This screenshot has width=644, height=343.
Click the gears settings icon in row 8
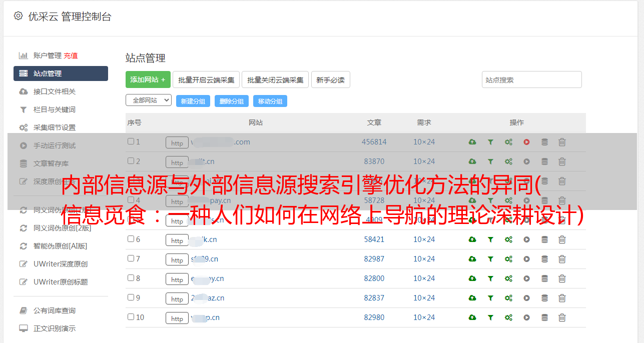508,278
